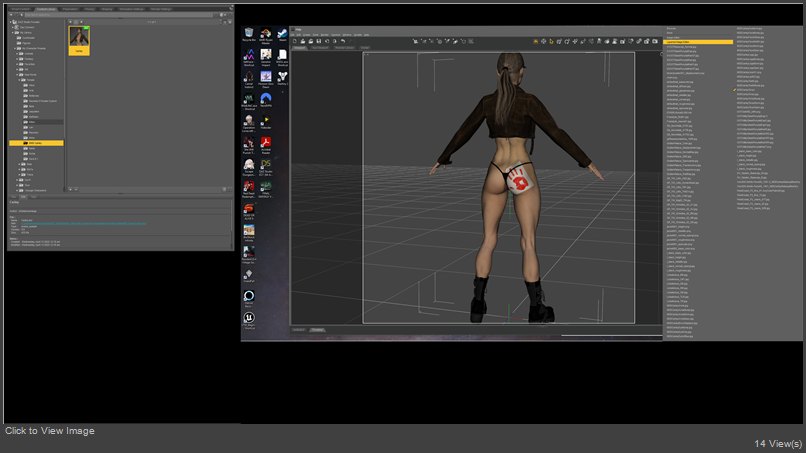Click the Click to View Image link
The height and width of the screenshot is (453, 806).
[x=50, y=431]
